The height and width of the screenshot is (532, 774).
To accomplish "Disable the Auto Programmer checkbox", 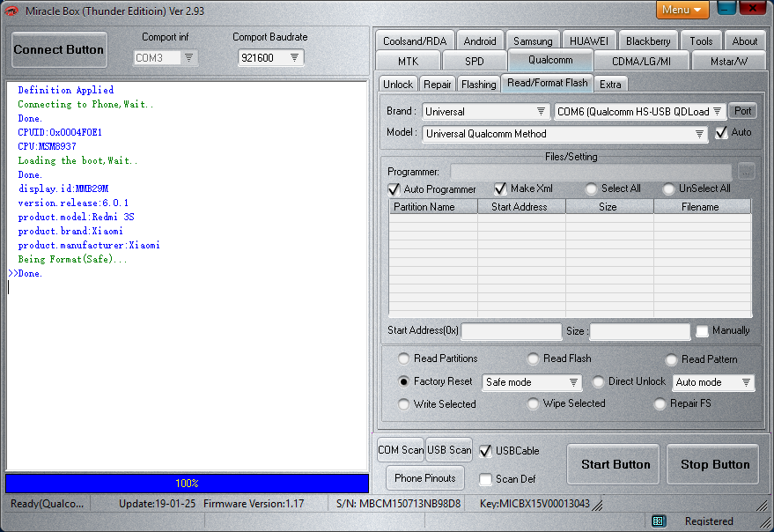I will pyautogui.click(x=394, y=189).
